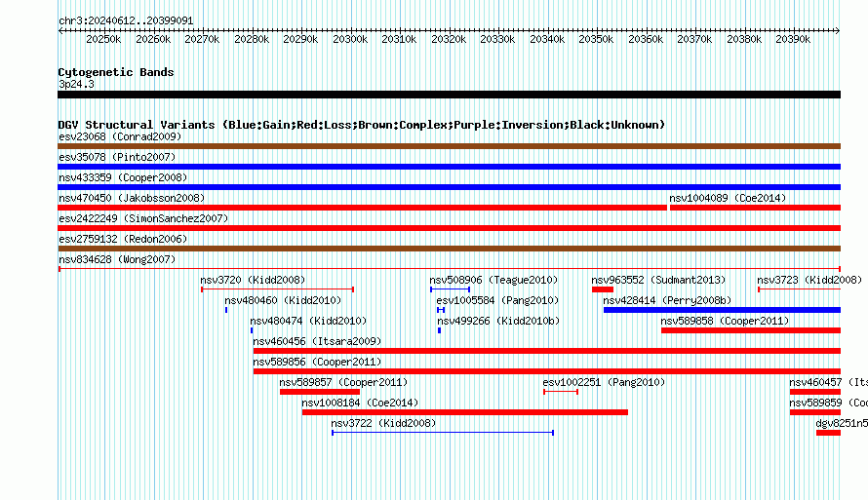Click the red esv1002251 bracketed span

point(561,392)
